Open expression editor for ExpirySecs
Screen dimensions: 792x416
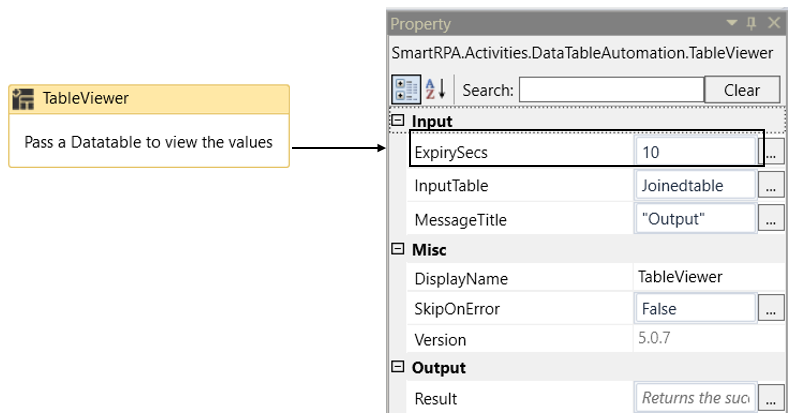point(772,152)
